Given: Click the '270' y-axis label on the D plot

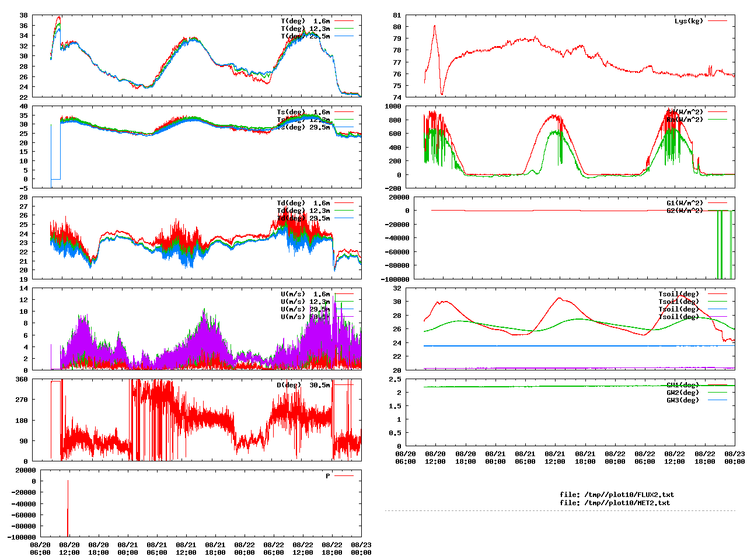Looking at the screenshot, I should tap(22, 400).
